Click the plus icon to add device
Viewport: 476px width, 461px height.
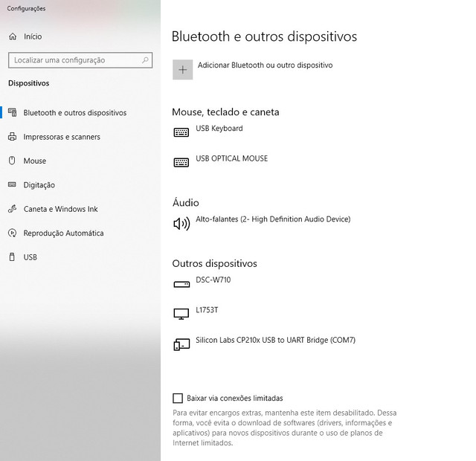(x=182, y=69)
